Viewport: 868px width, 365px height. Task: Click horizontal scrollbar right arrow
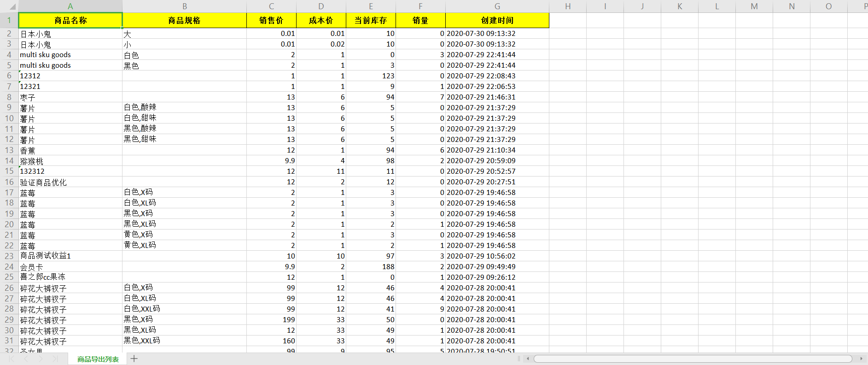(x=861, y=359)
